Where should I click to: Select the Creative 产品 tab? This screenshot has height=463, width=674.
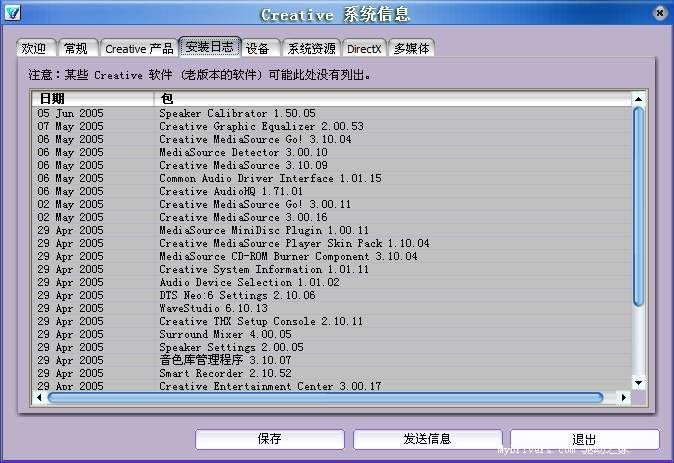tap(139, 49)
